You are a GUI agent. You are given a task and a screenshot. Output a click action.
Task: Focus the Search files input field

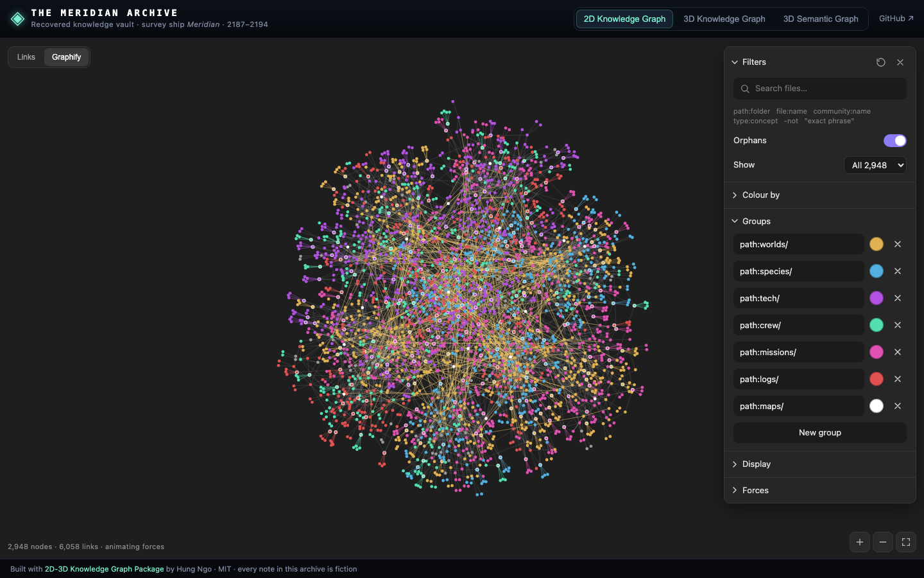pyautogui.click(x=820, y=89)
